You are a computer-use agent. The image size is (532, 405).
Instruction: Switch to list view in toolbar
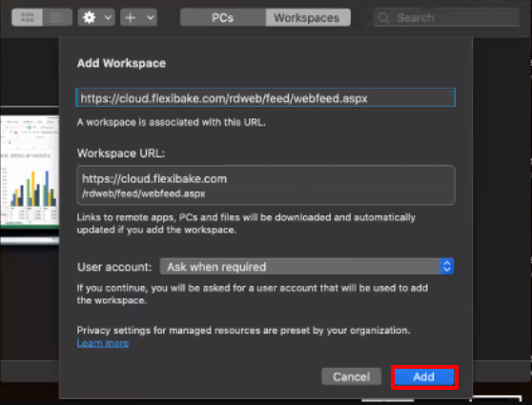click(x=57, y=17)
